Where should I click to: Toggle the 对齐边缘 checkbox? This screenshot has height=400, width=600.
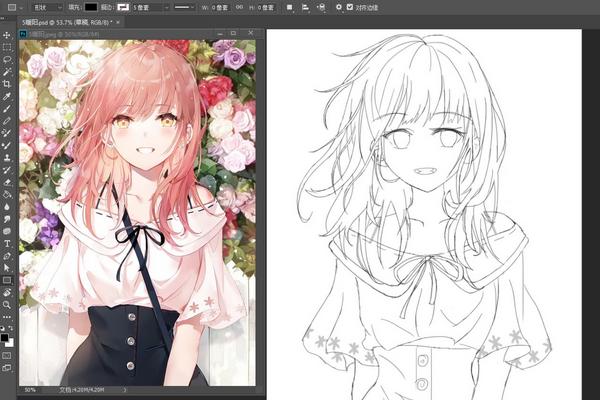coord(350,7)
